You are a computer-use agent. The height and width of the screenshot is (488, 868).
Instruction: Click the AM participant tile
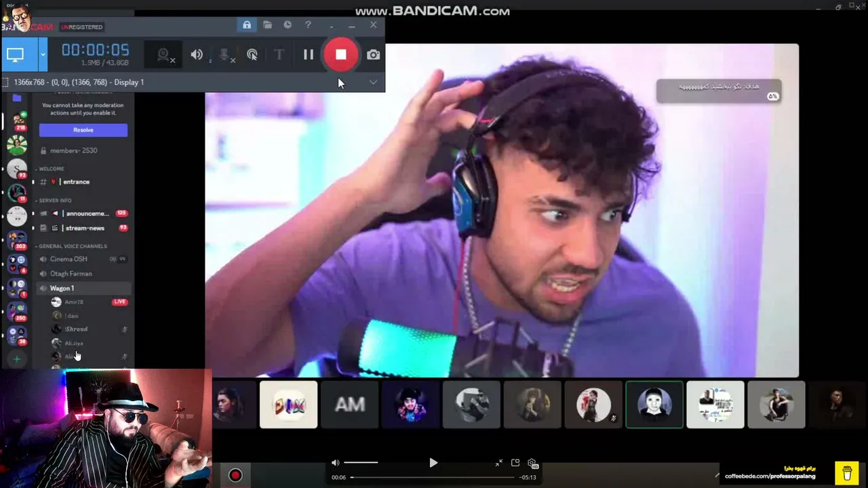pos(350,405)
